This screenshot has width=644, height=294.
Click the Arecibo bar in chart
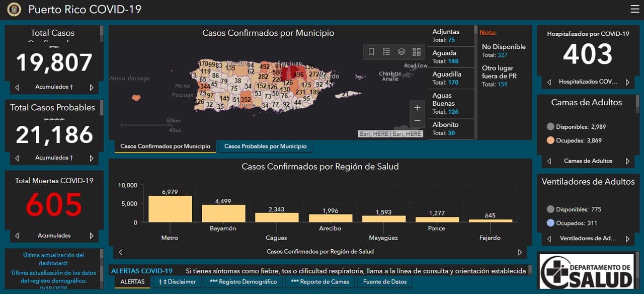click(x=330, y=218)
